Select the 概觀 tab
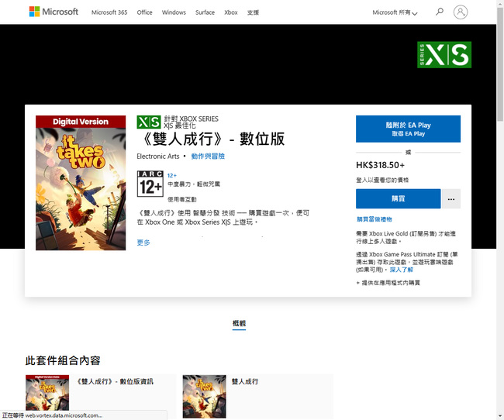Image resolution: width=504 pixels, height=420 pixels. [239, 323]
